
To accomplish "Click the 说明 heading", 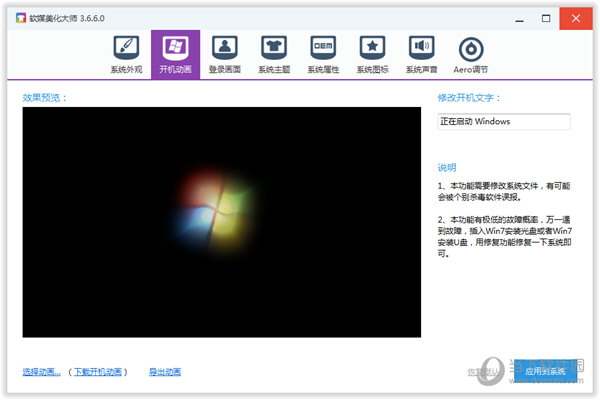I will click(x=447, y=168).
